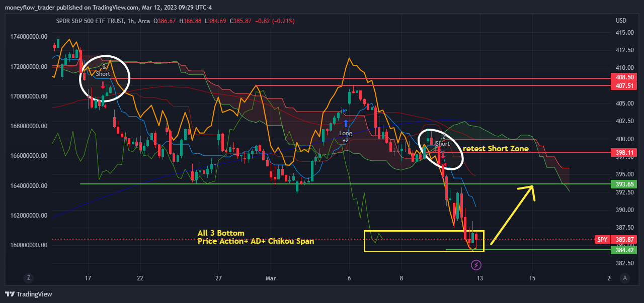This screenshot has height=303, width=644.
Task: Open the TradingView logo link
Action: [x=29, y=294]
